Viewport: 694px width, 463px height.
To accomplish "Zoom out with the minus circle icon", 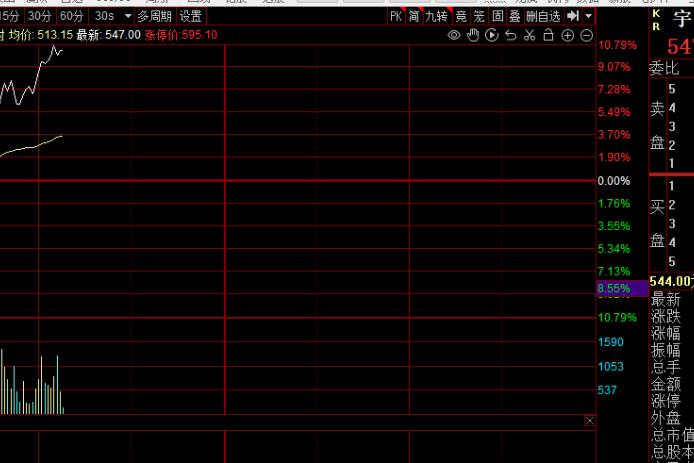I will pos(586,35).
